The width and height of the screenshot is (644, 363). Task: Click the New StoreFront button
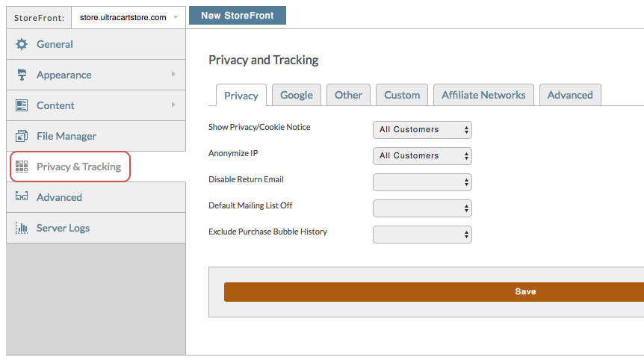tap(238, 16)
